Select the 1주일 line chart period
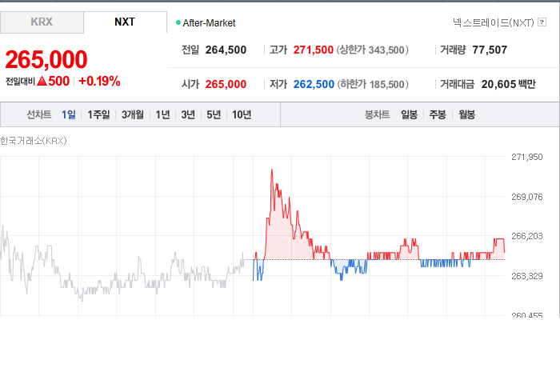The width and height of the screenshot is (560, 392). (x=98, y=114)
